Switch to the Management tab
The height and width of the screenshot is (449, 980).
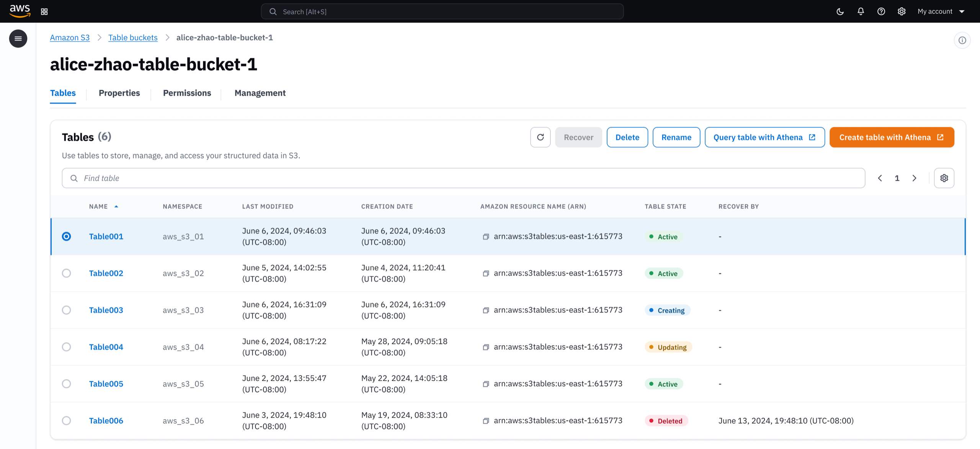(x=260, y=93)
